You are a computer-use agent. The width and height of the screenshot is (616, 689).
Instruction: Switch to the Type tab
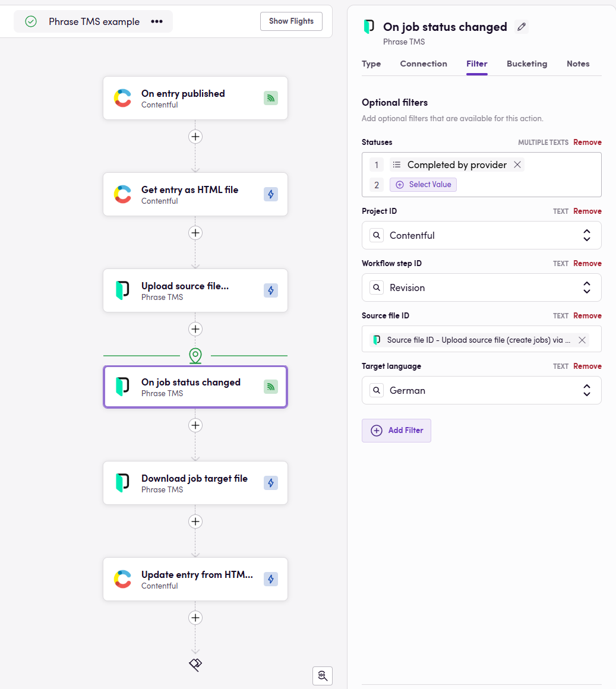tap(371, 64)
